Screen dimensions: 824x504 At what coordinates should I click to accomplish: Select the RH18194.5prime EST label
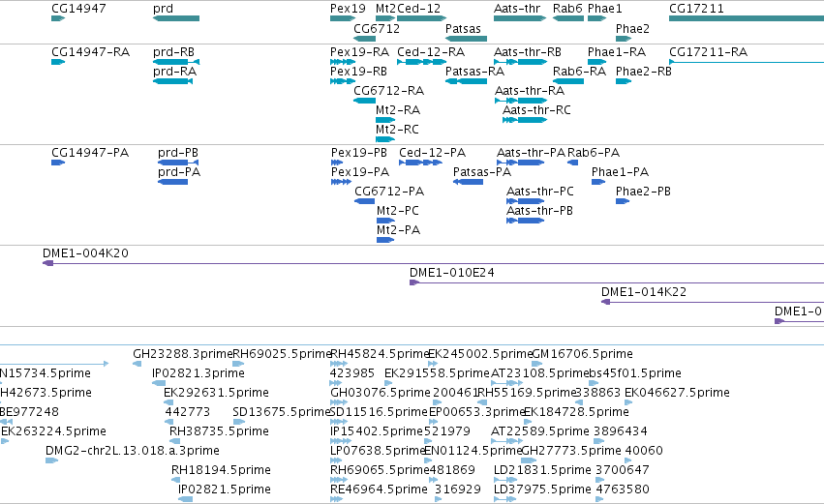[x=221, y=470]
